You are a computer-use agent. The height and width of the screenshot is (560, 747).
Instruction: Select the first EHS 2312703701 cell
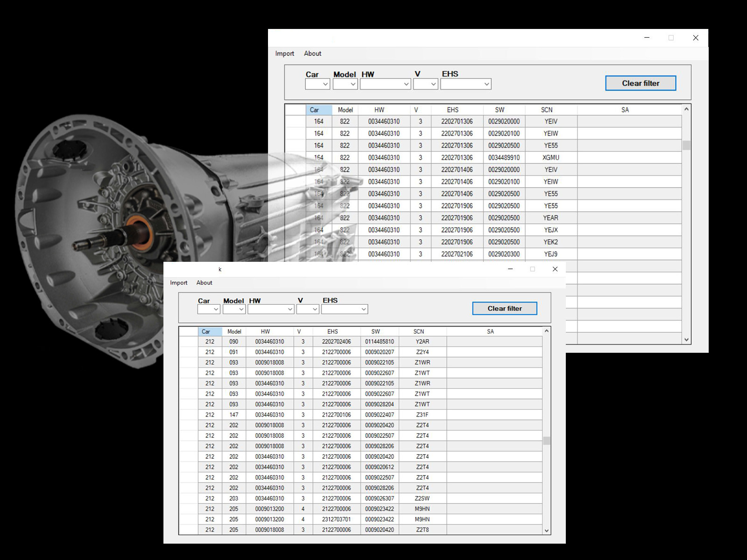click(x=336, y=519)
